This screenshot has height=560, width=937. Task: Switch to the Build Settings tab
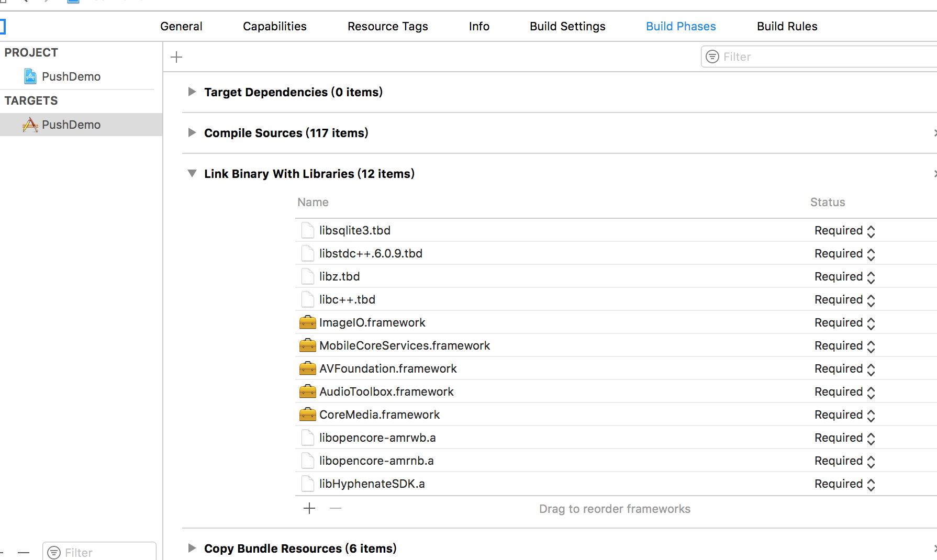(x=567, y=26)
